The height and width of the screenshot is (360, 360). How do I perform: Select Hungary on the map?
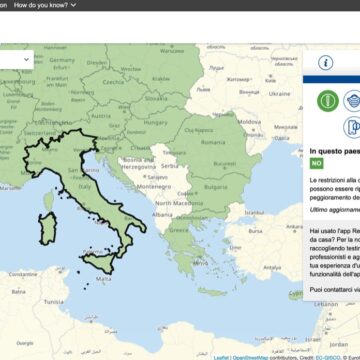click(155, 123)
